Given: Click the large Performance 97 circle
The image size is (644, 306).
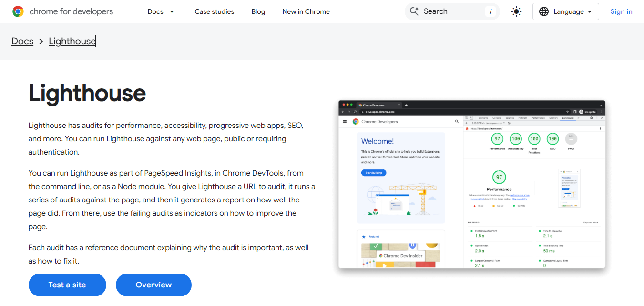Looking at the screenshot, I should coord(499,177).
